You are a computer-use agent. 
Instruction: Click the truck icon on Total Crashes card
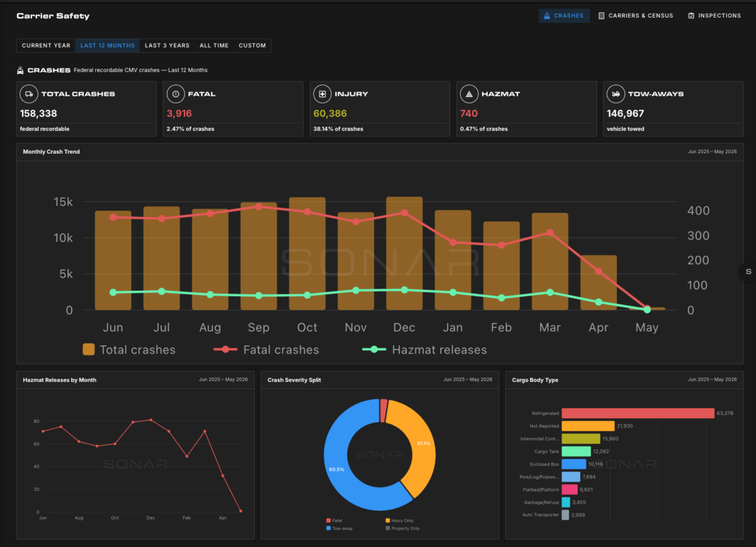coord(29,94)
